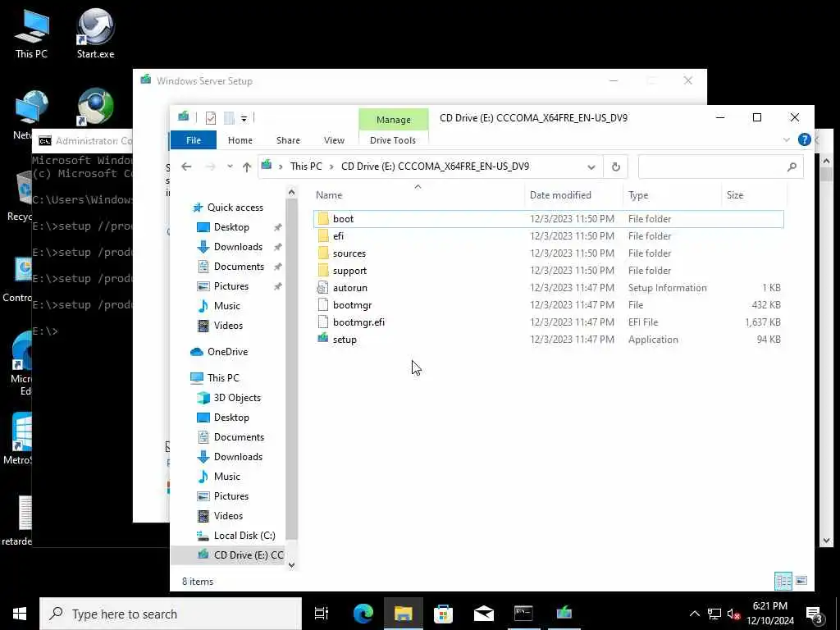Image resolution: width=840 pixels, height=630 pixels.
Task: Open the network tray icon
Action: click(714, 614)
